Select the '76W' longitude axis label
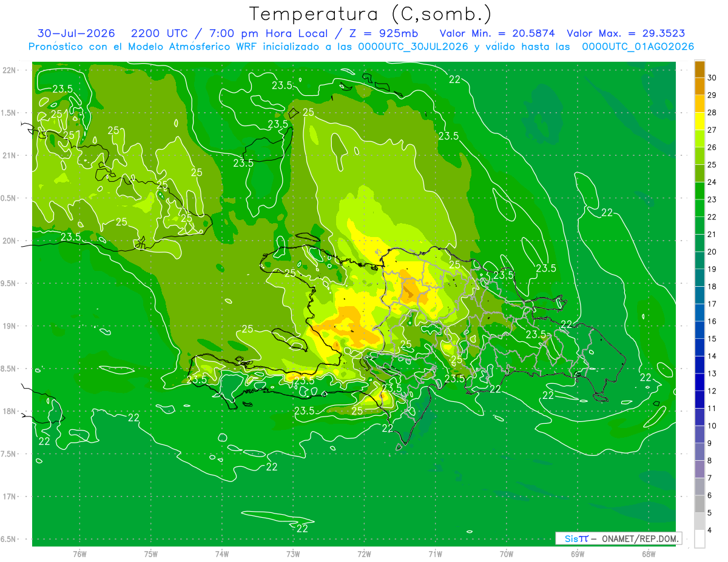This screenshot has width=728, height=562. click(79, 554)
